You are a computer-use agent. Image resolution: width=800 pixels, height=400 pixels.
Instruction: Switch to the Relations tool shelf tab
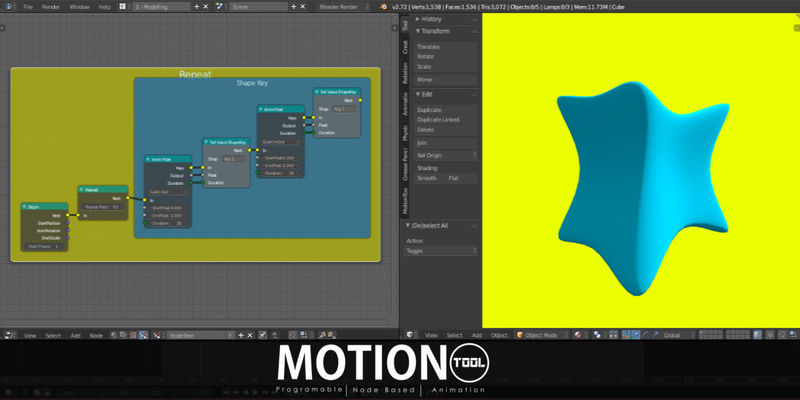(405, 73)
